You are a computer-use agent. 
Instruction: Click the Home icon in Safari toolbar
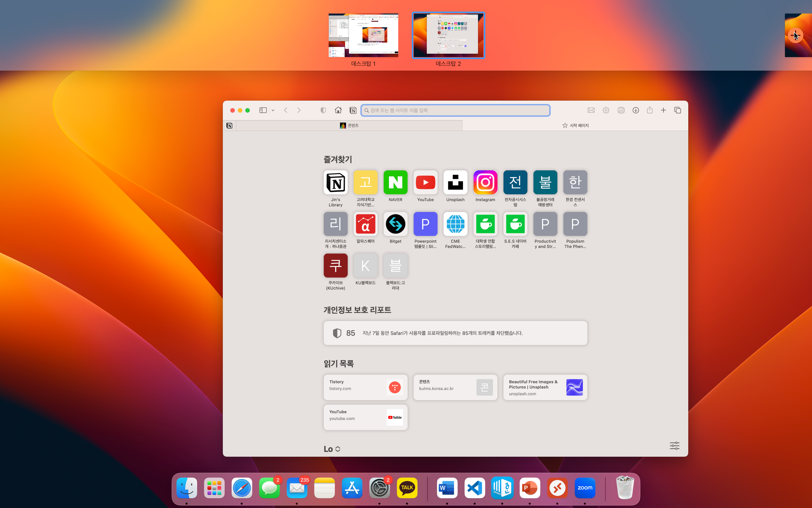click(338, 110)
